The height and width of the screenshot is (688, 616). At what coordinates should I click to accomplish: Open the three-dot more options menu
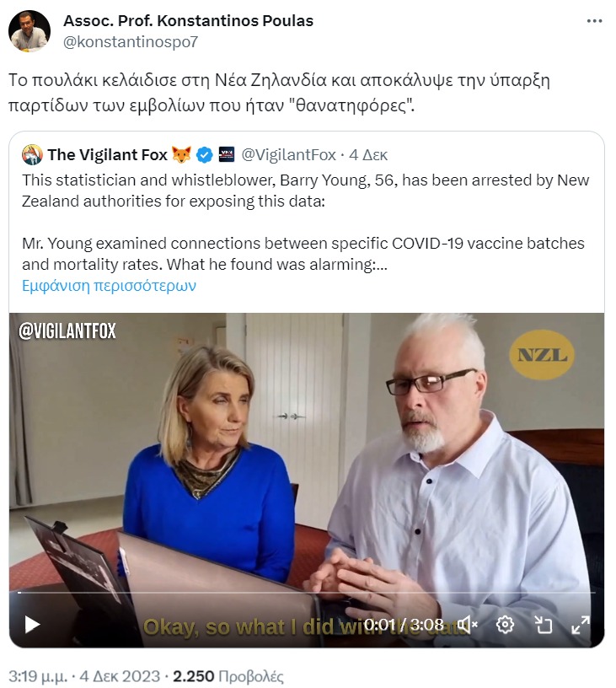pos(595,20)
